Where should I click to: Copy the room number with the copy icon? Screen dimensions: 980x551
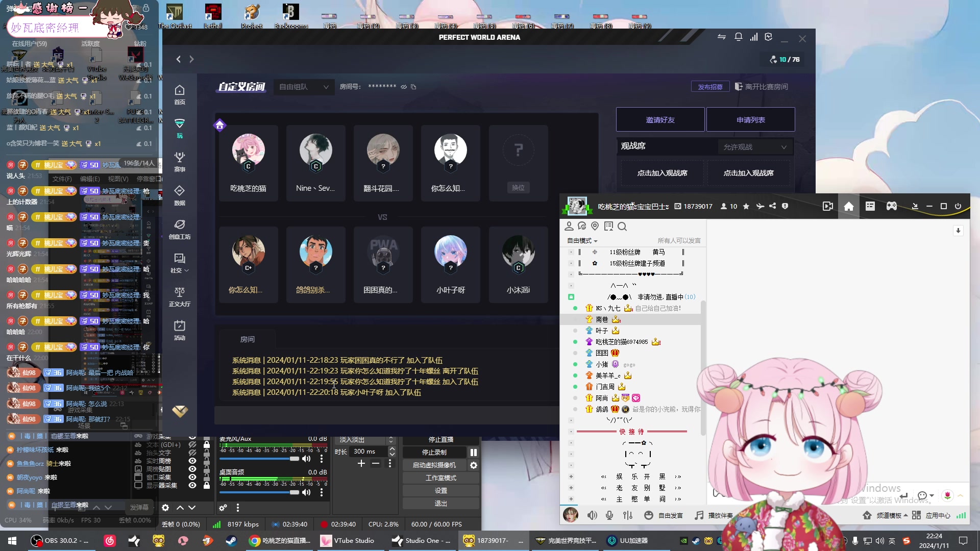tap(413, 87)
